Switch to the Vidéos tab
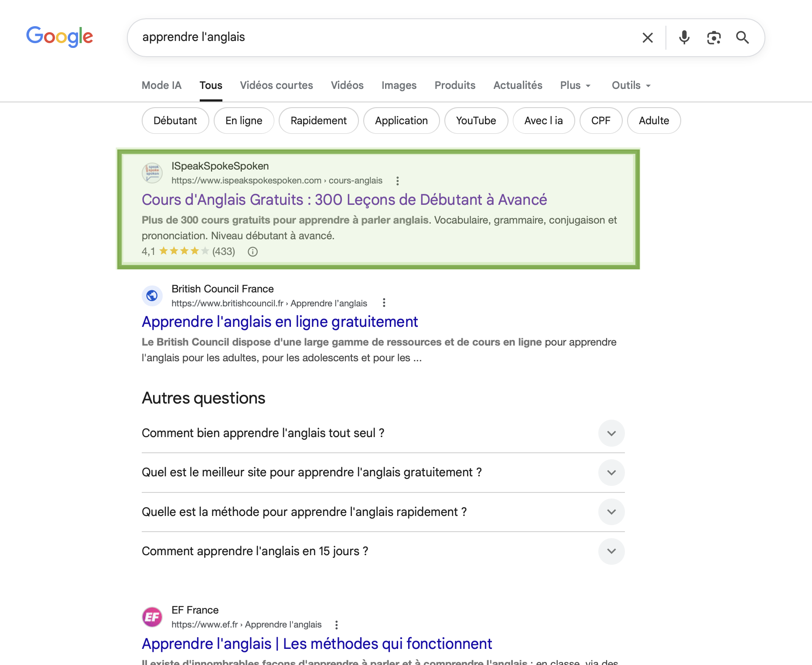The image size is (812, 665). [x=347, y=85]
